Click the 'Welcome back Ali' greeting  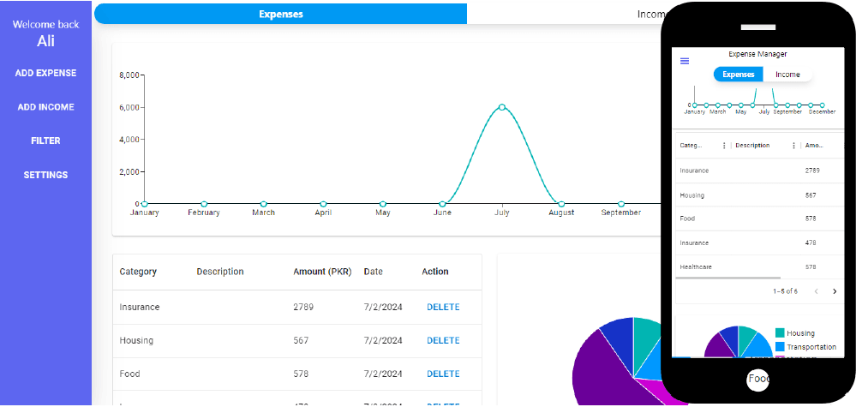pos(46,33)
